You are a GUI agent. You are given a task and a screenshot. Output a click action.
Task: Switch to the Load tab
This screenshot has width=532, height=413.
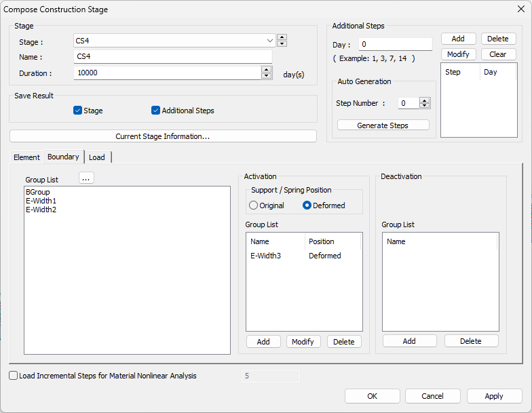[x=96, y=157]
